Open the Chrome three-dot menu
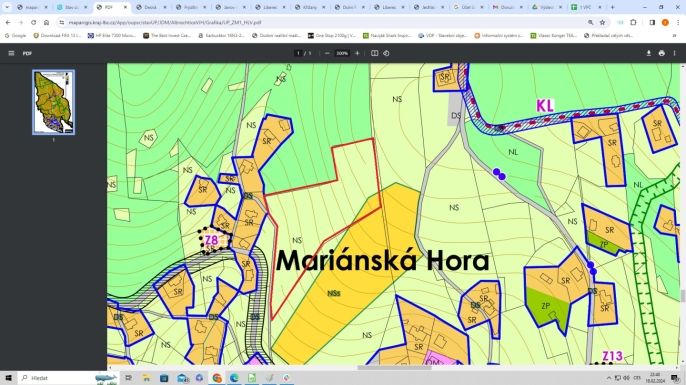The image size is (686, 385). (678, 22)
